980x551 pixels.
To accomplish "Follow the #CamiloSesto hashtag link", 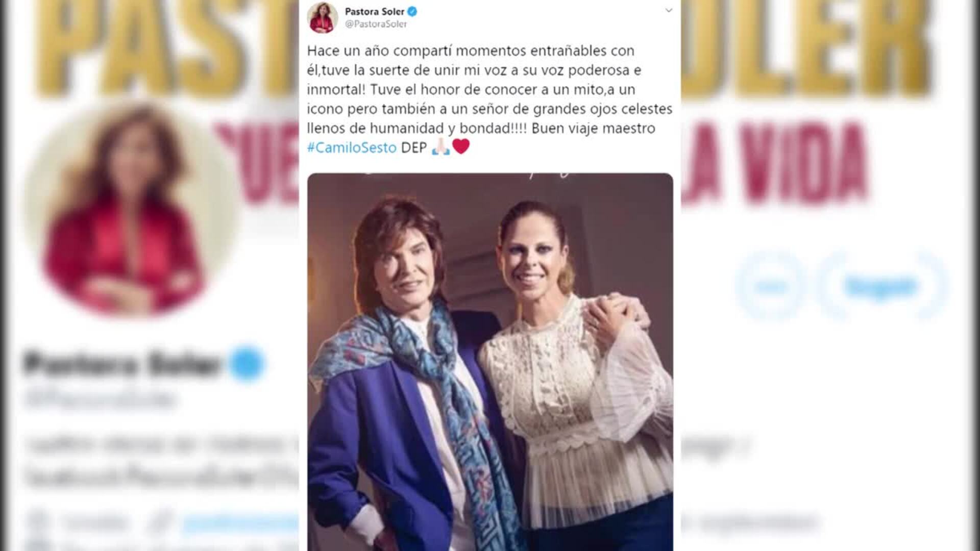I will [352, 147].
